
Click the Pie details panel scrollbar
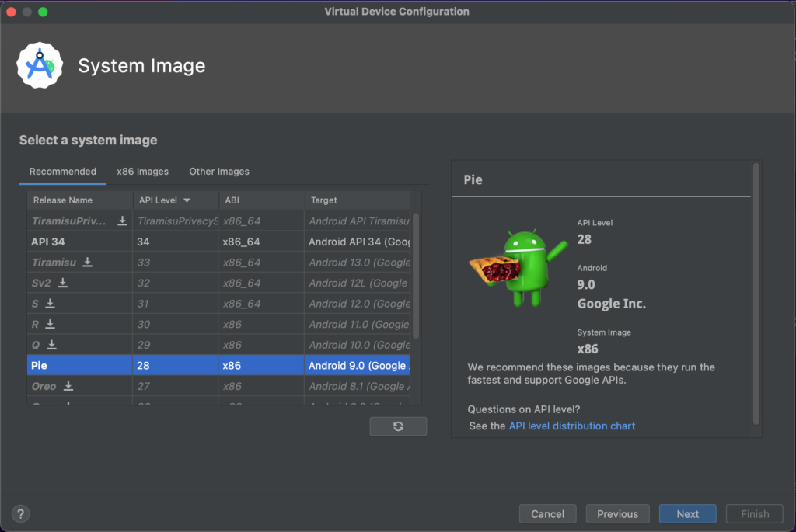tap(756, 293)
